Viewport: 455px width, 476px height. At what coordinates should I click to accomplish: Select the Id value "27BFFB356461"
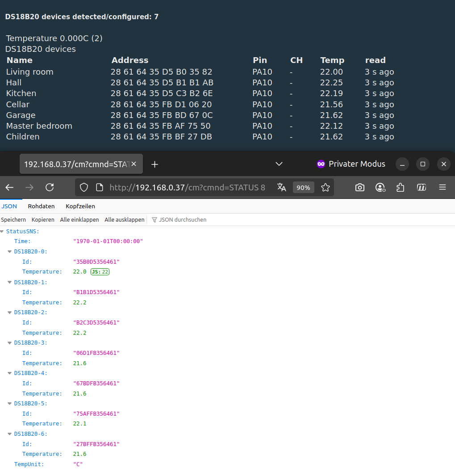[x=96, y=444]
